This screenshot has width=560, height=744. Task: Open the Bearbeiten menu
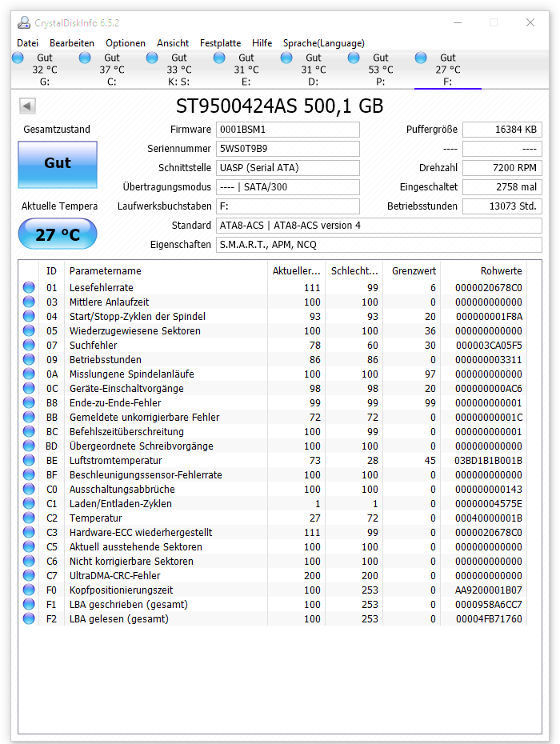click(x=72, y=43)
